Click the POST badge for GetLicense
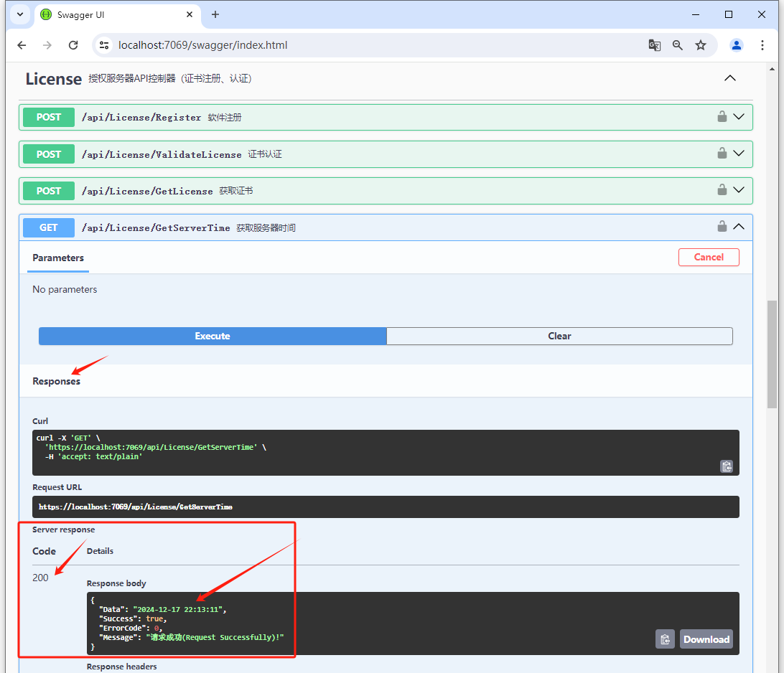Screen dimensions: 784x673 [49, 191]
